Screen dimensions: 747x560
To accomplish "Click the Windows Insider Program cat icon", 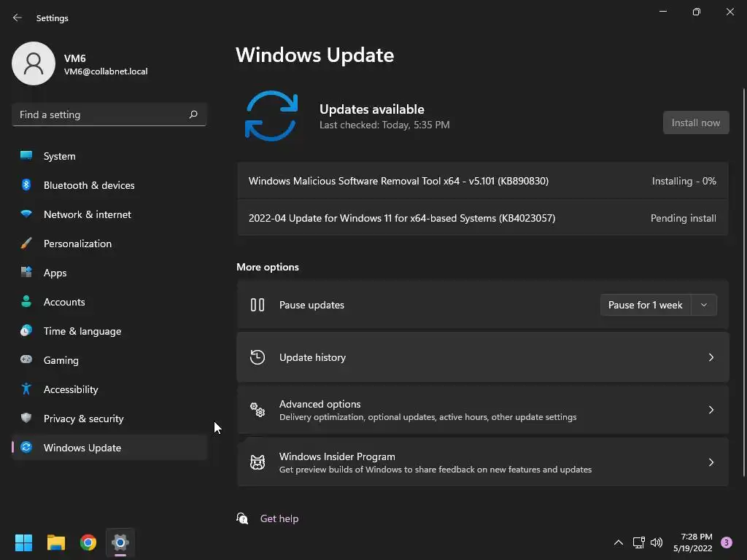I will point(258,462).
